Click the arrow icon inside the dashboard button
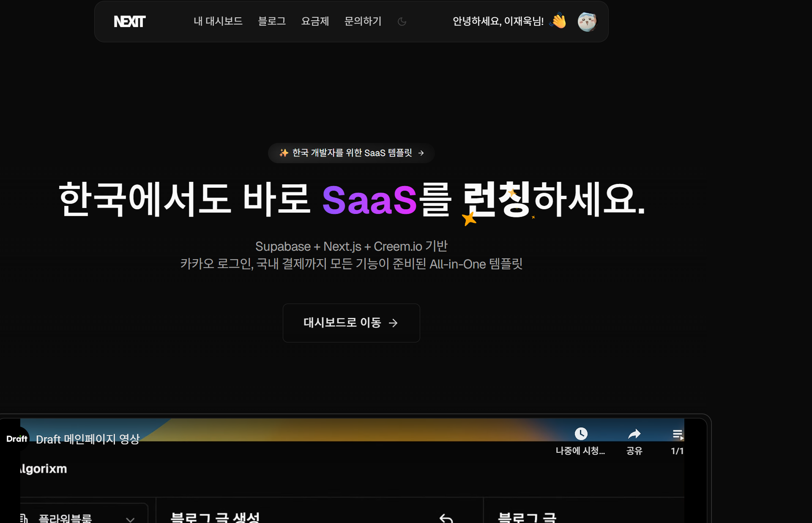812x523 pixels. pos(394,323)
